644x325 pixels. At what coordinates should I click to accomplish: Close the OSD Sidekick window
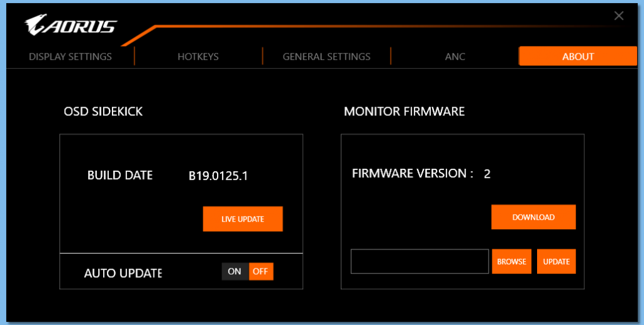[x=619, y=16]
